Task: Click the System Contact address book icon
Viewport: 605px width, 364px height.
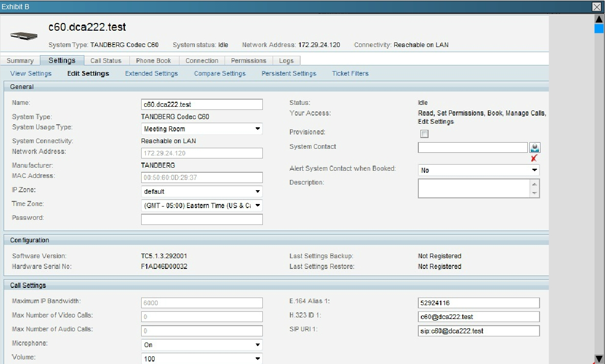Action: pyautogui.click(x=535, y=147)
